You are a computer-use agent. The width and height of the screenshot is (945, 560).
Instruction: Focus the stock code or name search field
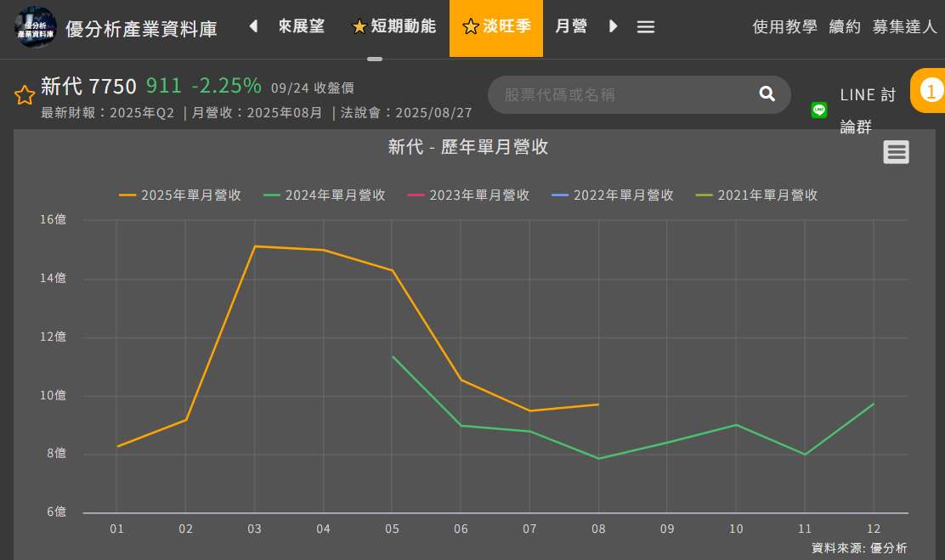(x=620, y=94)
